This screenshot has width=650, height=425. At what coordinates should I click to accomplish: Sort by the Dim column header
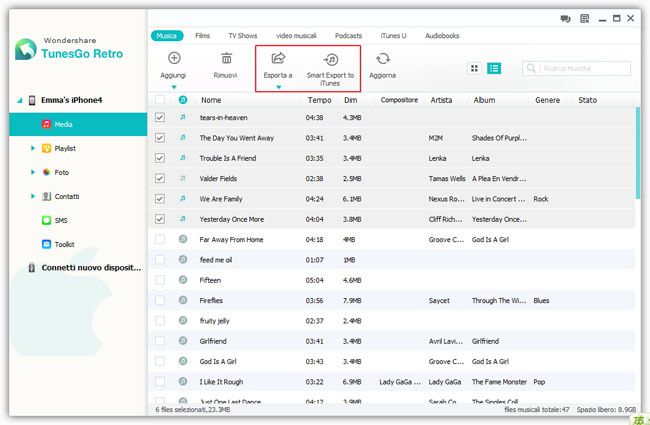click(x=350, y=100)
